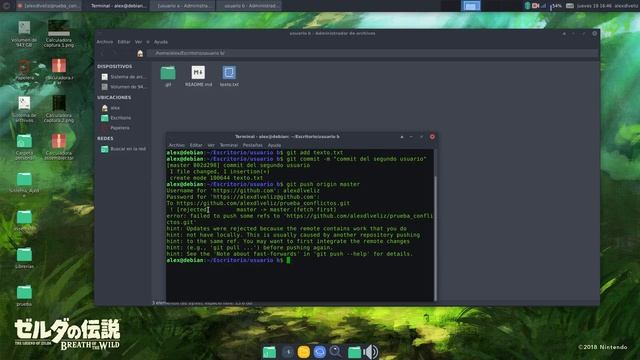The height and width of the screenshot is (360, 640).
Task: Select the texto.txt file icon
Action: pos(229,73)
